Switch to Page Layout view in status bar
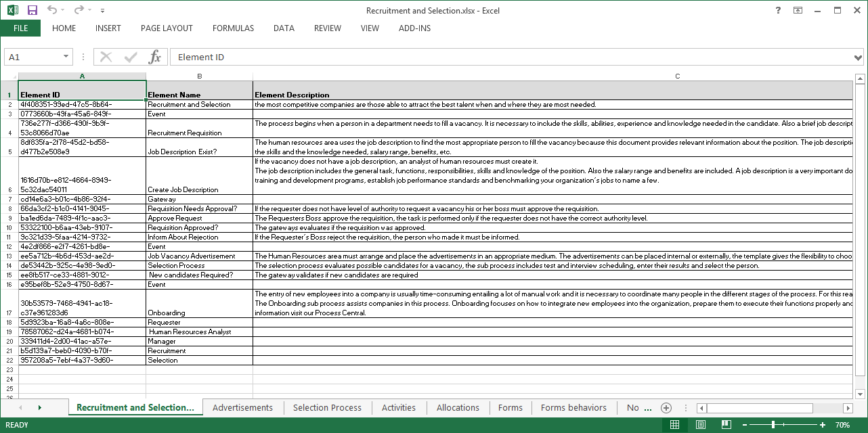 coord(700,425)
